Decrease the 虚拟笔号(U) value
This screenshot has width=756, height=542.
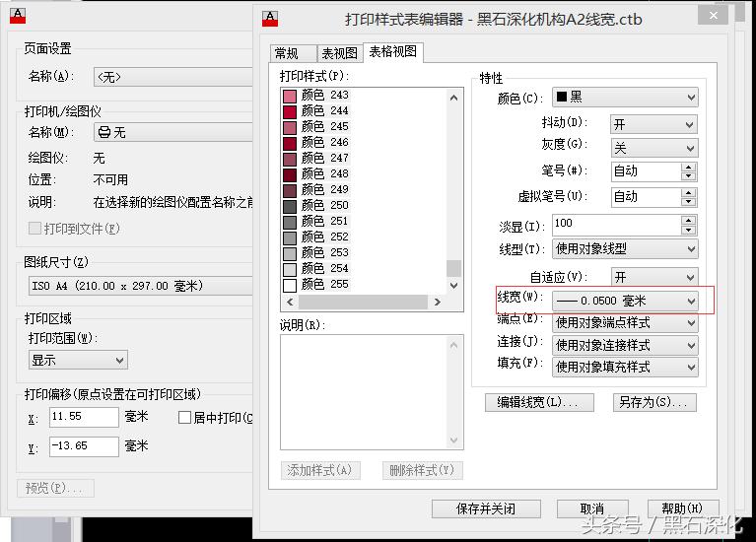click(x=689, y=203)
